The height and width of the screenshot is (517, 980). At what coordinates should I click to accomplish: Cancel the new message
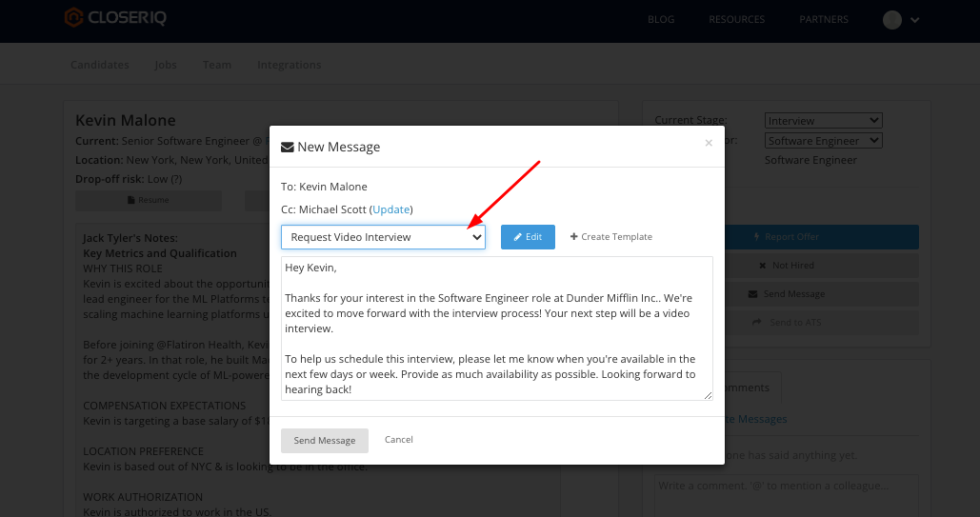tap(399, 440)
